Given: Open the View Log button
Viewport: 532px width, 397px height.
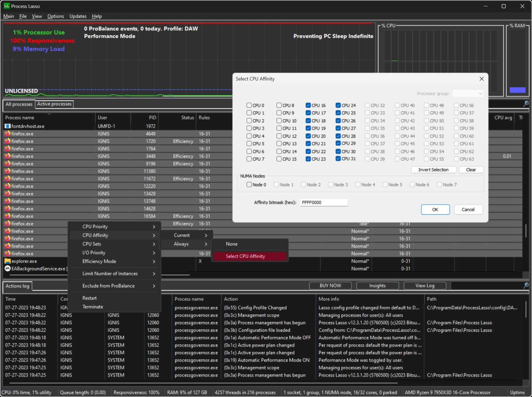Looking at the screenshot, I should [425, 286].
